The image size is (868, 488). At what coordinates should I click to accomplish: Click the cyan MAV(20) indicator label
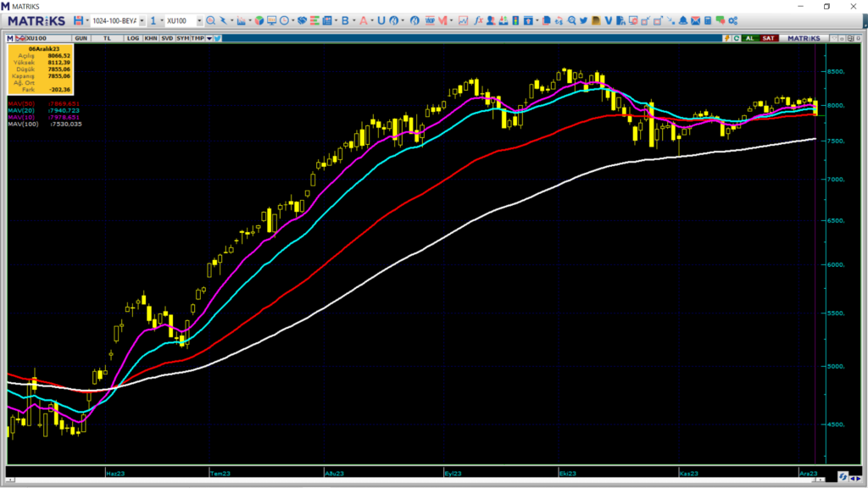pos(21,111)
